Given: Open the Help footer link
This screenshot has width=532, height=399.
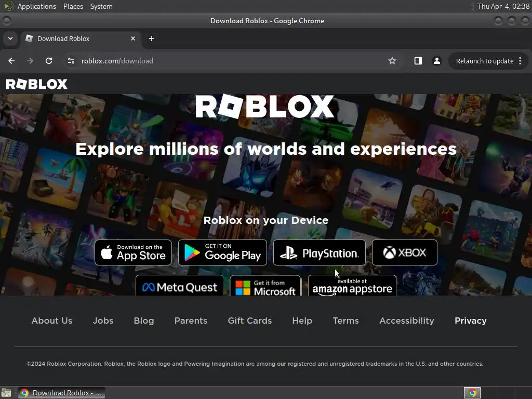Looking at the screenshot, I should [302, 321].
